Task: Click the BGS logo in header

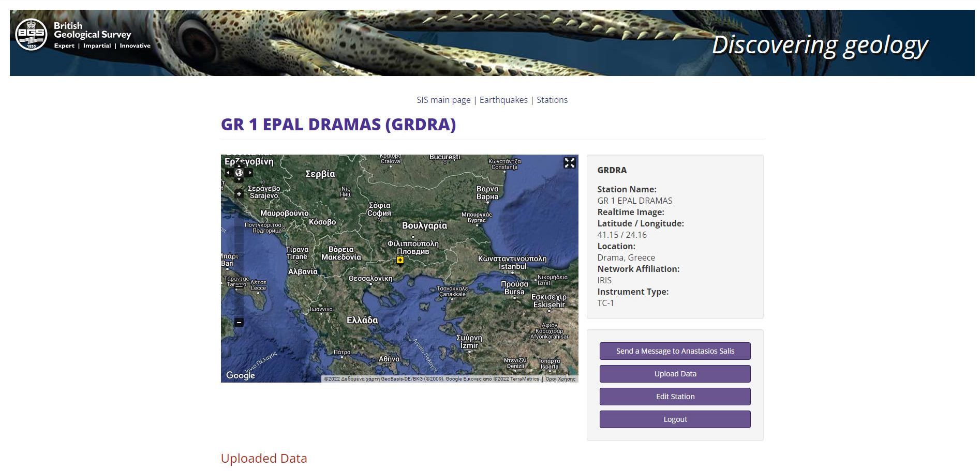Action: [31, 35]
